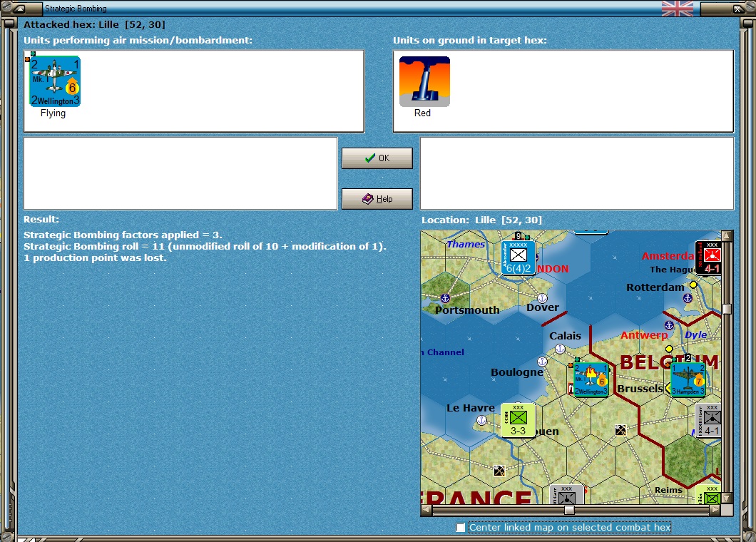756x542 pixels.
Task: Click the resource icon east of Rouen
Action: (620, 429)
